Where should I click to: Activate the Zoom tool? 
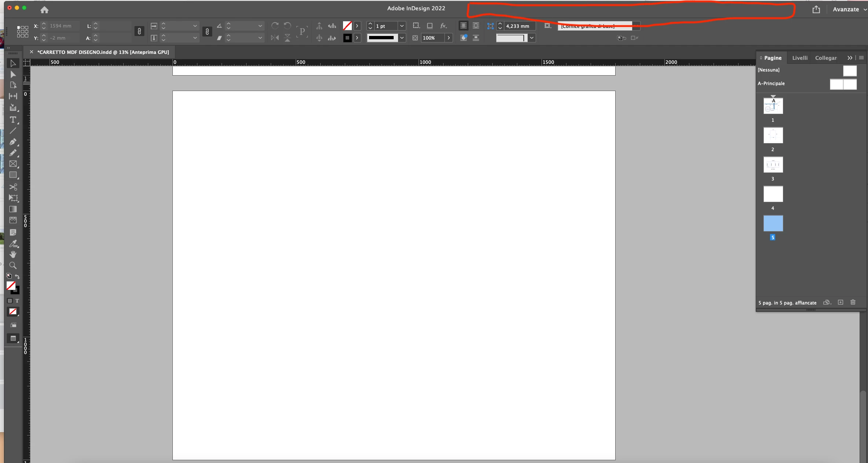(13, 265)
